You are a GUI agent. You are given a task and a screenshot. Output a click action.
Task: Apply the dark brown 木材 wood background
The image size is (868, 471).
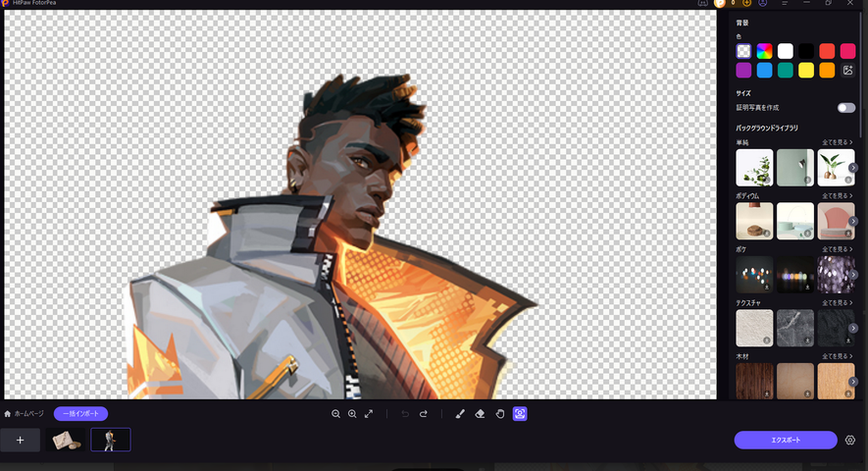tap(754, 382)
